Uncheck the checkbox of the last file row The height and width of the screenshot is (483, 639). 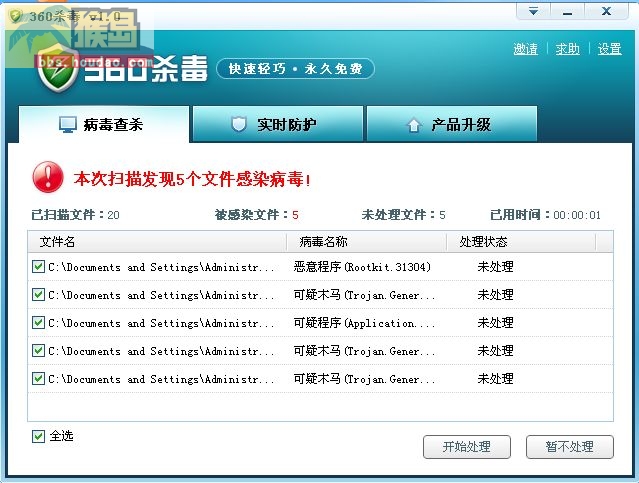38,379
